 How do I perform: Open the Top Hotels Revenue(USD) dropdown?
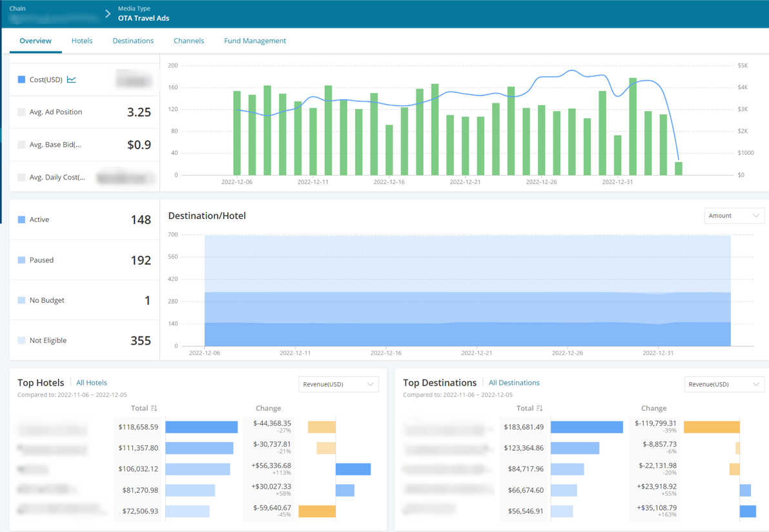pyautogui.click(x=338, y=384)
